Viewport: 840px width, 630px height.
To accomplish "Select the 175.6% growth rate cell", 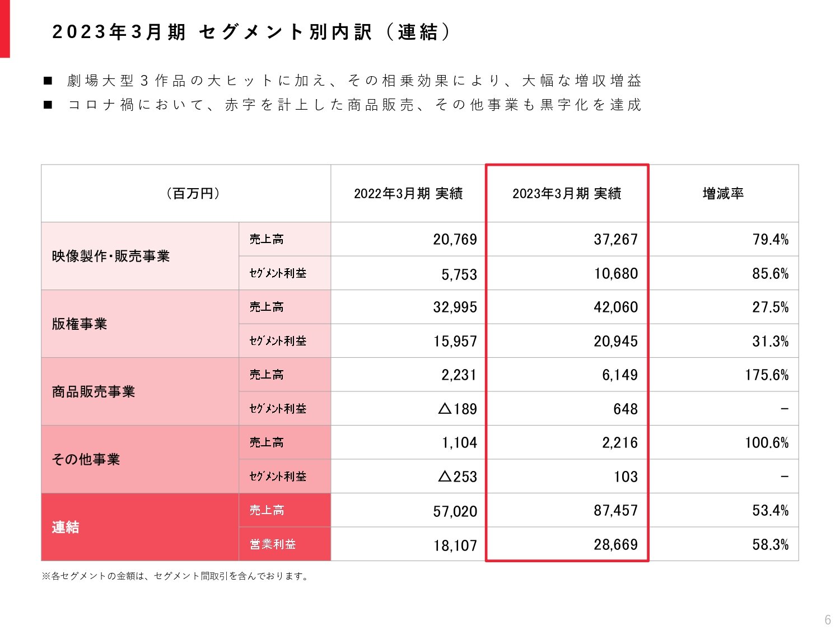I will (767, 375).
